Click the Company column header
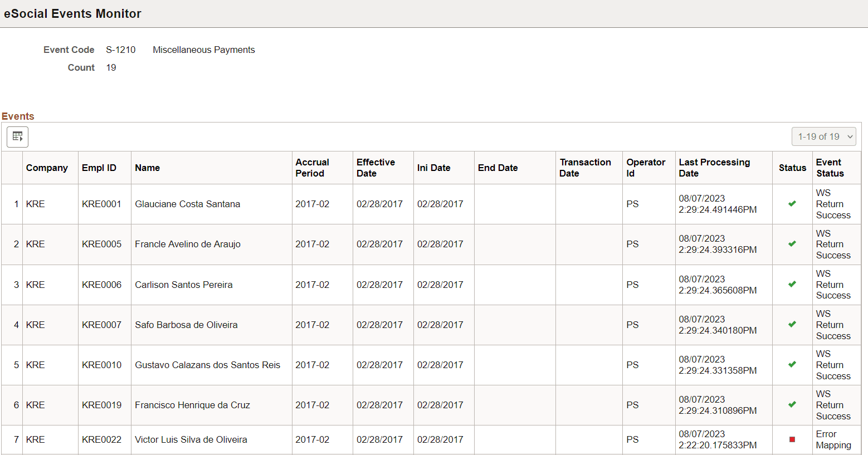The height and width of the screenshot is (455, 868). tap(47, 168)
